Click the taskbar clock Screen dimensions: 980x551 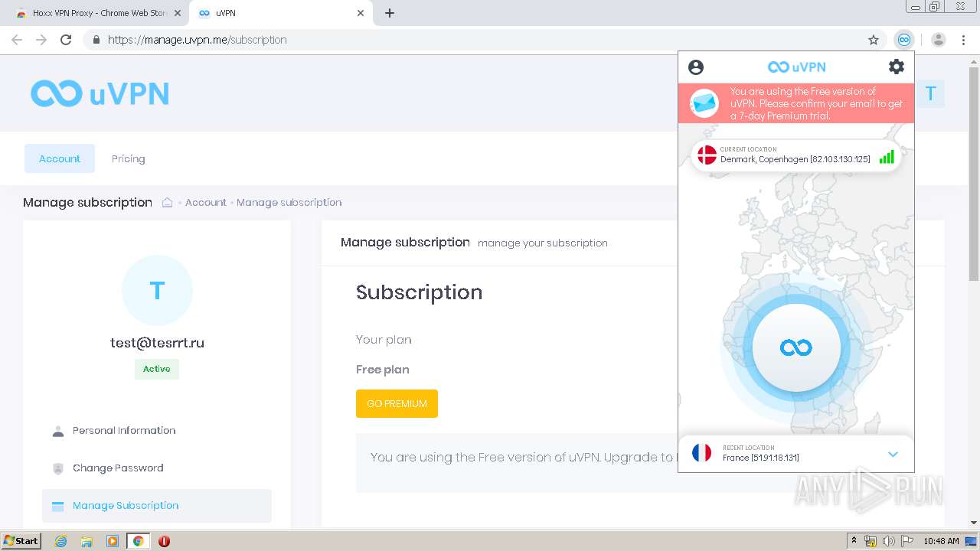pos(941,541)
